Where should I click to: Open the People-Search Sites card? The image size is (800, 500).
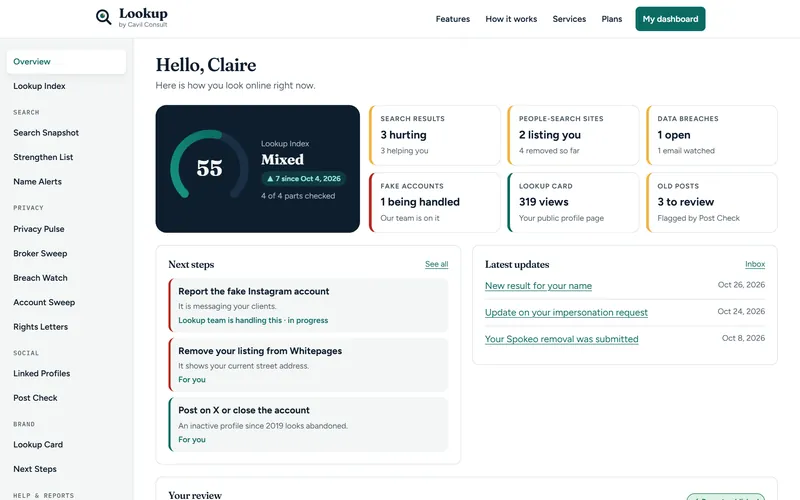(x=573, y=135)
